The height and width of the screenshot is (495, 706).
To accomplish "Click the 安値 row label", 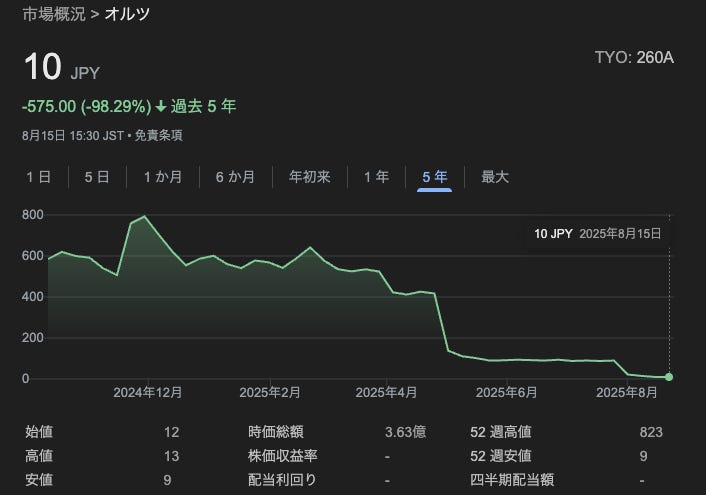I will (39, 480).
